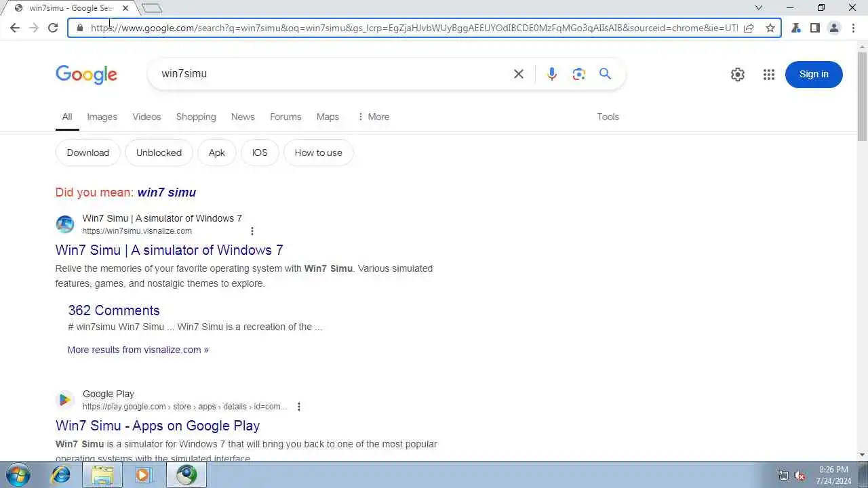Screen dimensions: 868x488
Task: Click the share page icon in address bar
Action: [x=749, y=28]
